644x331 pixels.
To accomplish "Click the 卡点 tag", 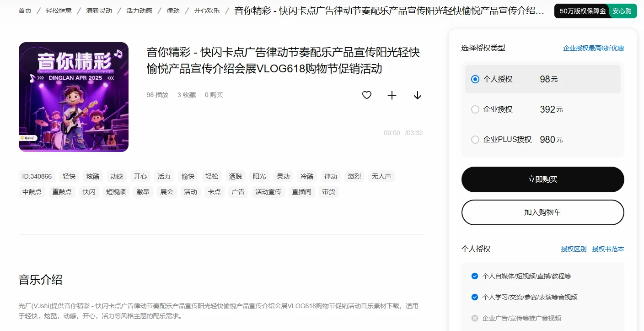I will point(215,192).
